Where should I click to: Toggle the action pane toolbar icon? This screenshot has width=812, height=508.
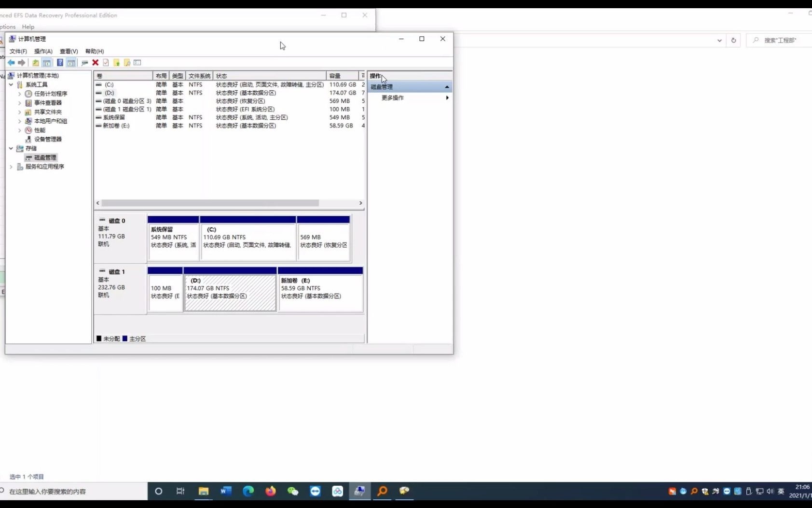tap(71, 63)
